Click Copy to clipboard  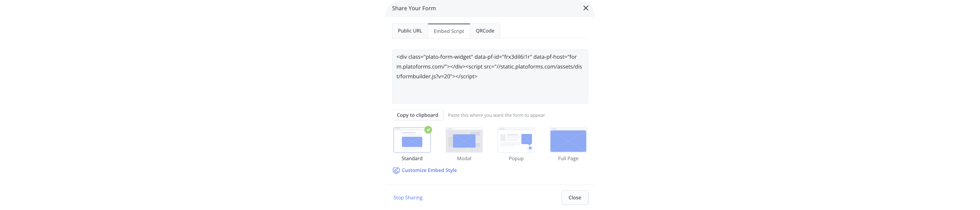(x=417, y=115)
